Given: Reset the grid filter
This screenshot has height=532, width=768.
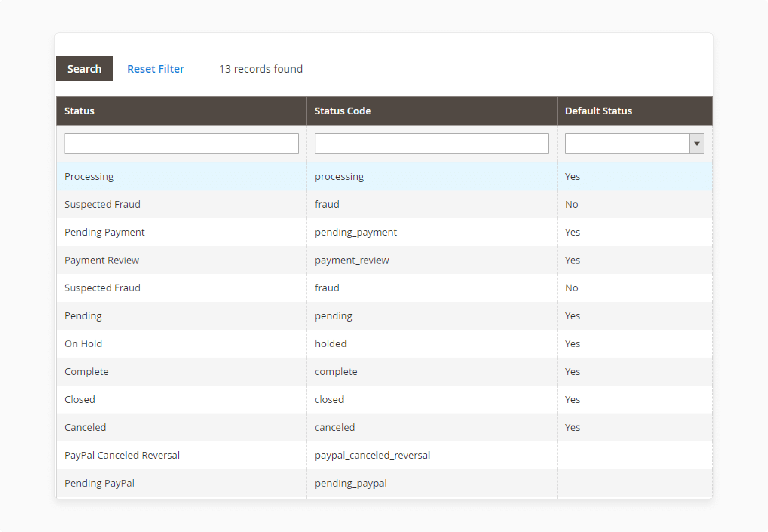Looking at the screenshot, I should pos(156,69).
